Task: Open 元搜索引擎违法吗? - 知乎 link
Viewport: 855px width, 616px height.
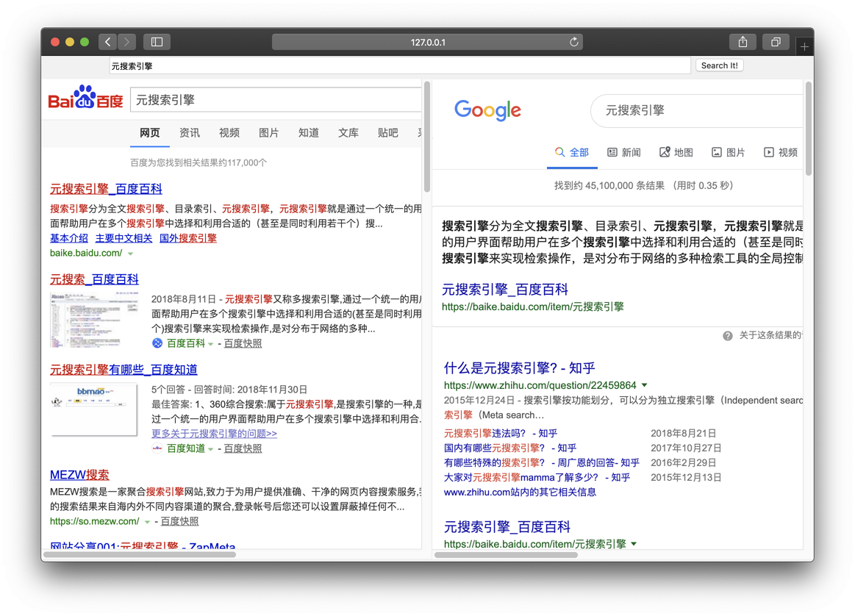Action: point(500,434)
